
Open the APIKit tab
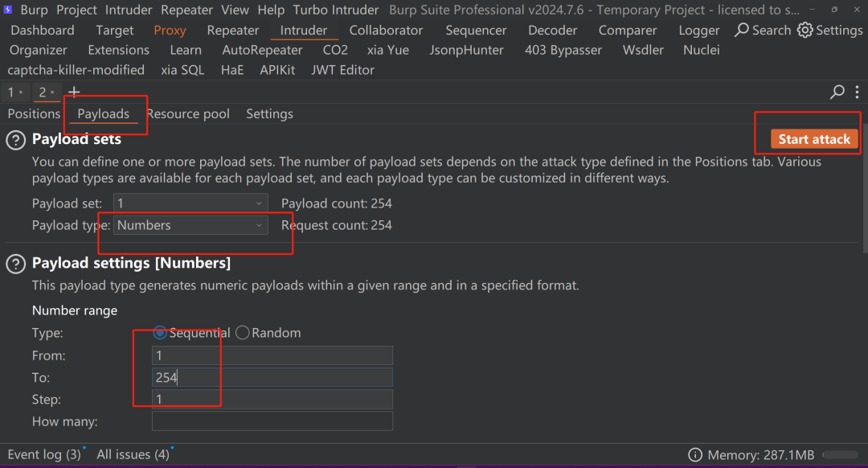pyautogui.click(x=276, y=70)
